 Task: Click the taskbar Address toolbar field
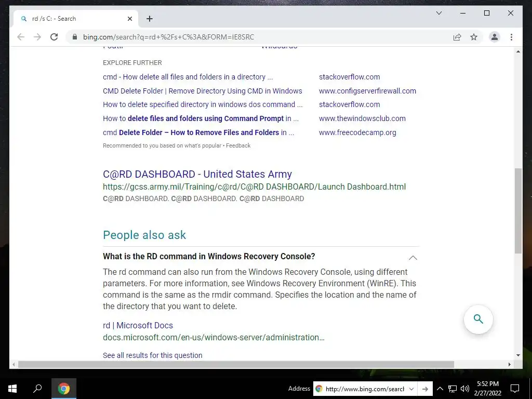tap(365, 389)
